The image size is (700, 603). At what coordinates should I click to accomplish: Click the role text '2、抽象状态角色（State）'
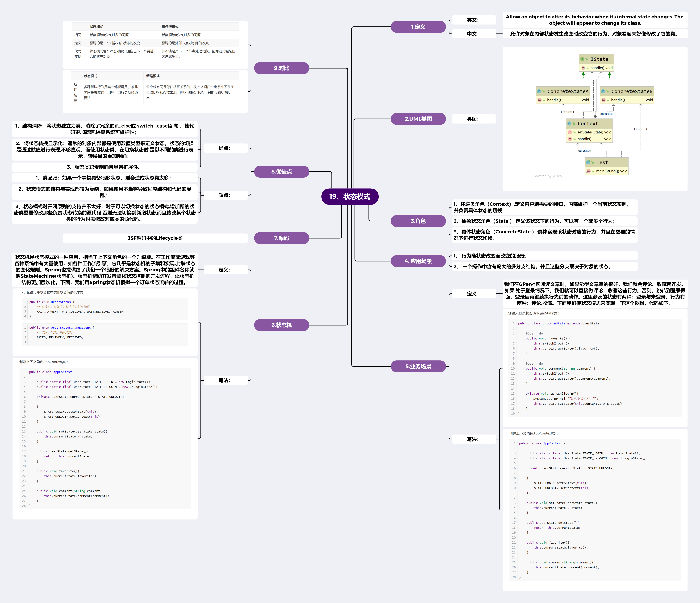[x=545, y=221]
